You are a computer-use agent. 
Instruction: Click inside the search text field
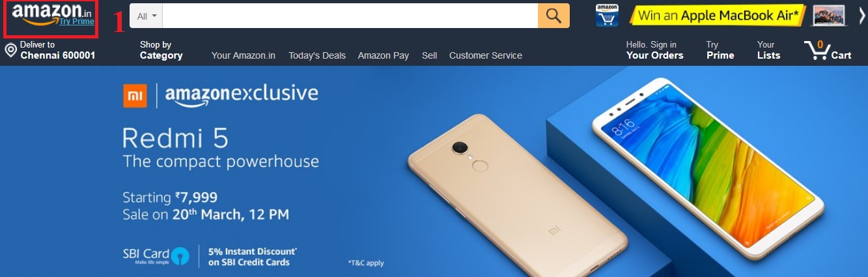tap(350, 16)
